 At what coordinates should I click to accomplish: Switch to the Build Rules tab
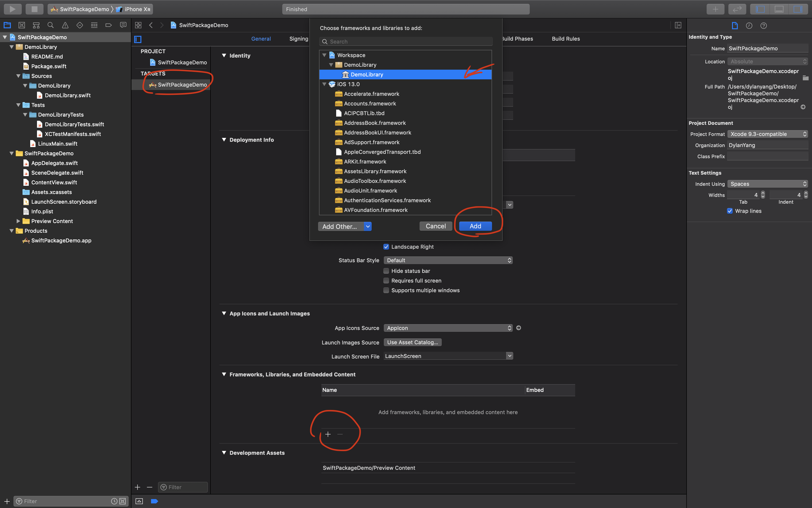pyautogui.click(x=565, y=39)
